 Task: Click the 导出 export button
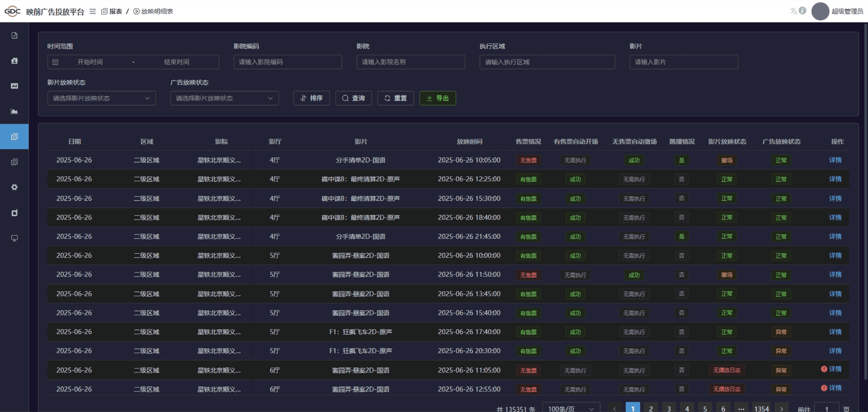(437, 98)
